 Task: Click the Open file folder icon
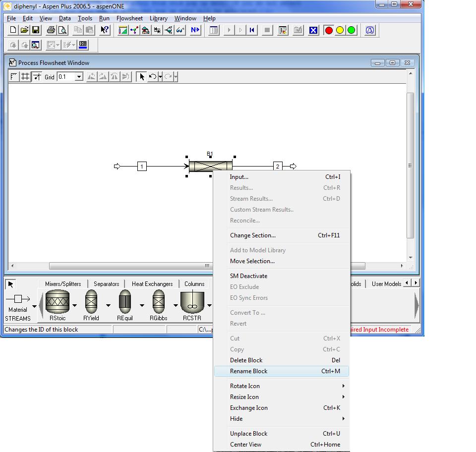coord(24,30)
